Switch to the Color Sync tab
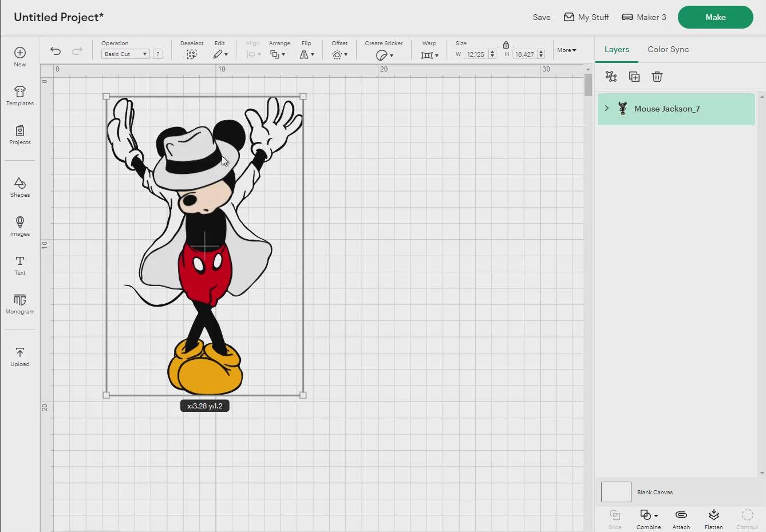Image resolution: width=766 pixels, height=532 pixels. point(668,49)
